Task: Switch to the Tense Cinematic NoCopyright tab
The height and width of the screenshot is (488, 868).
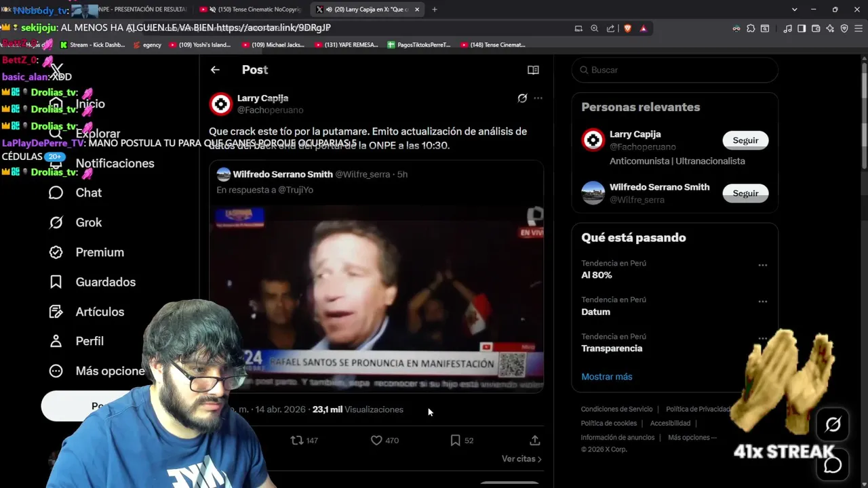Action: (x=250, y=9)
